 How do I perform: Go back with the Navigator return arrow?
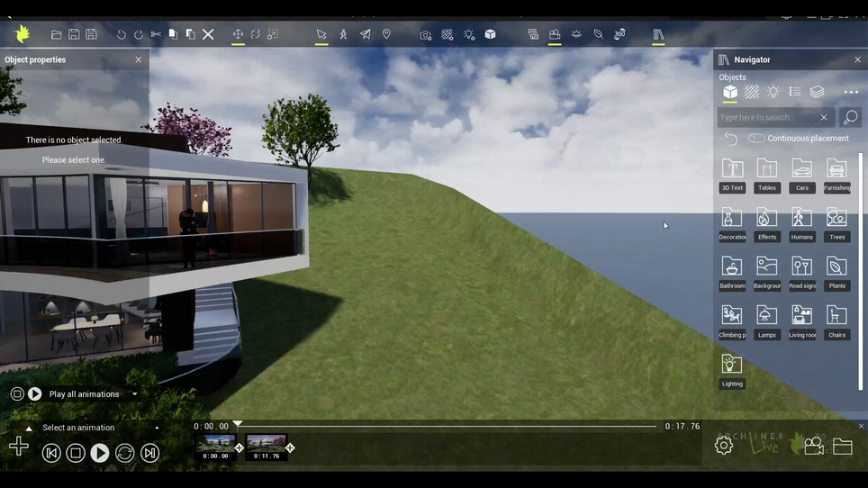coord(731,139)
